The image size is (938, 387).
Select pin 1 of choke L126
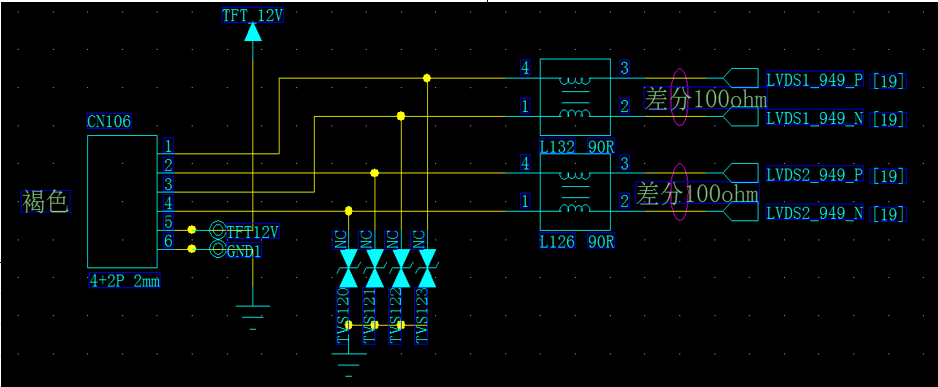(525, 202)
